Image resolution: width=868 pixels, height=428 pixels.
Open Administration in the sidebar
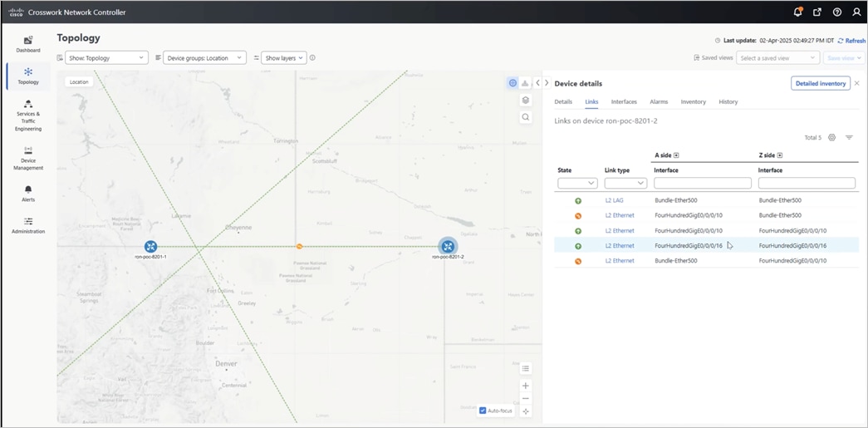click(x=28, y=225)
